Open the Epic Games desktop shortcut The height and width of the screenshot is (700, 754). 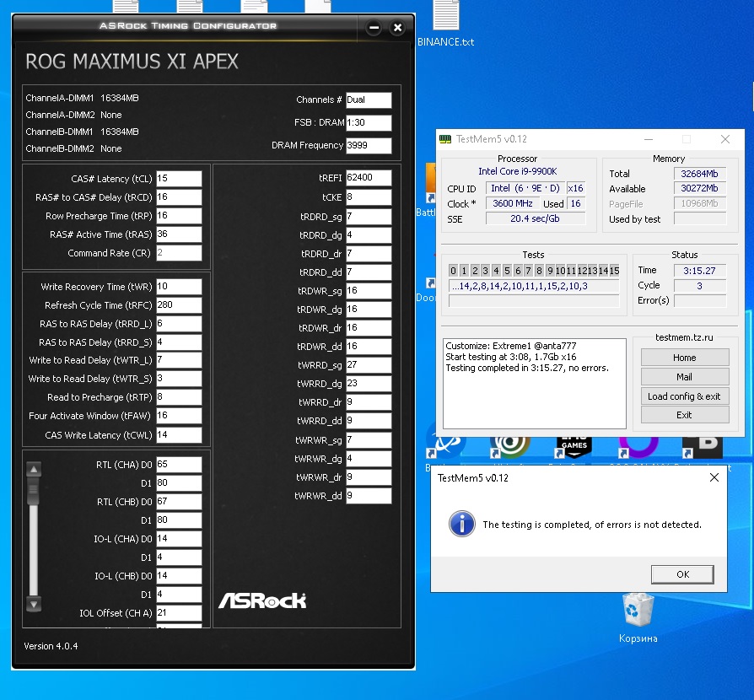tap(574, 445)
